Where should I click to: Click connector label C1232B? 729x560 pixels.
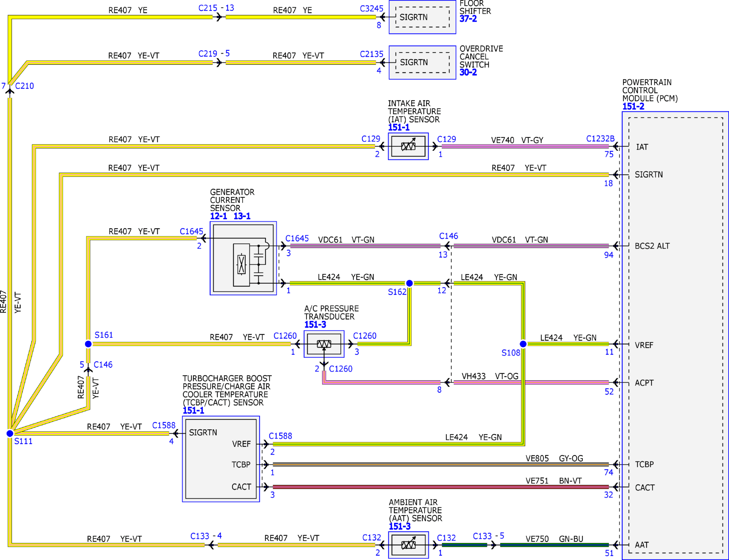(600, 139)
